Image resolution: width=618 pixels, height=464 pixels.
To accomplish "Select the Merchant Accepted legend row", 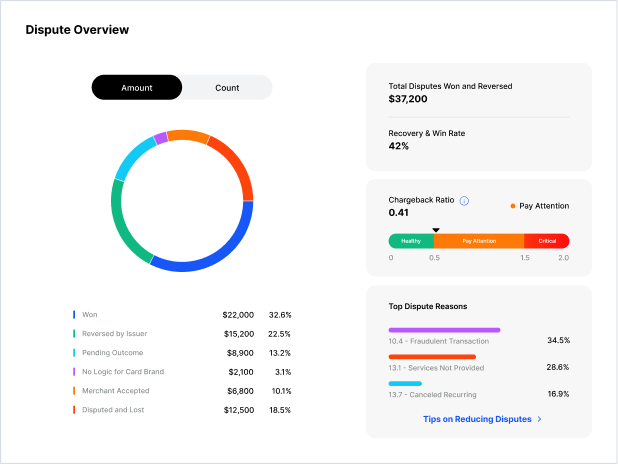I will (x=182, y=391).
